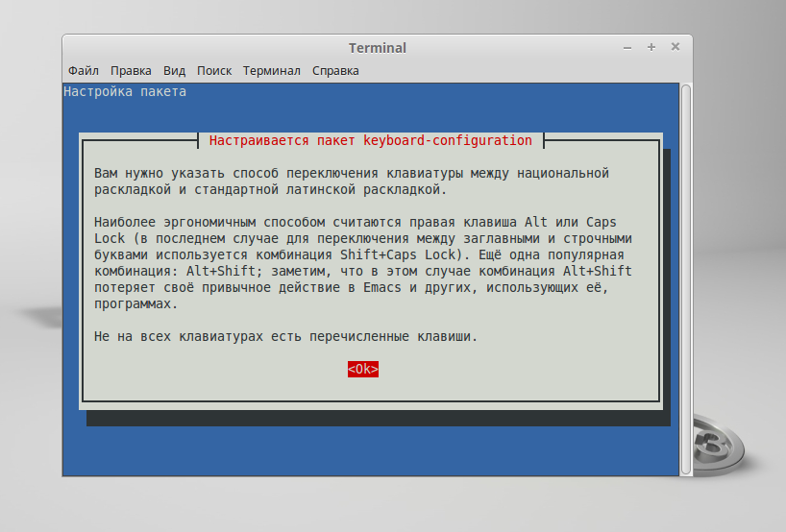The image size is (786, 532).
Task: Click the 'Не на всех клавиатурах' line
Action: tap(285, 337)
